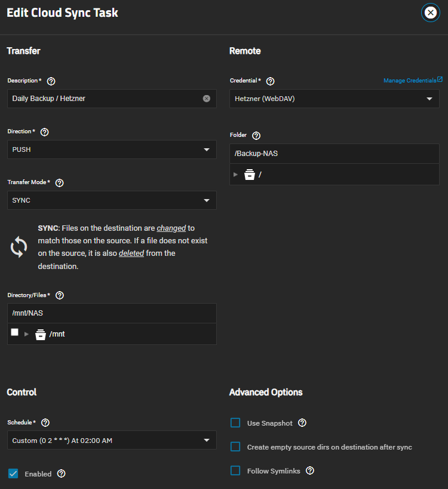This screenshot has height=489, width=448.
Task: Show help for Transfer Mode
Action: click(59, 182)
